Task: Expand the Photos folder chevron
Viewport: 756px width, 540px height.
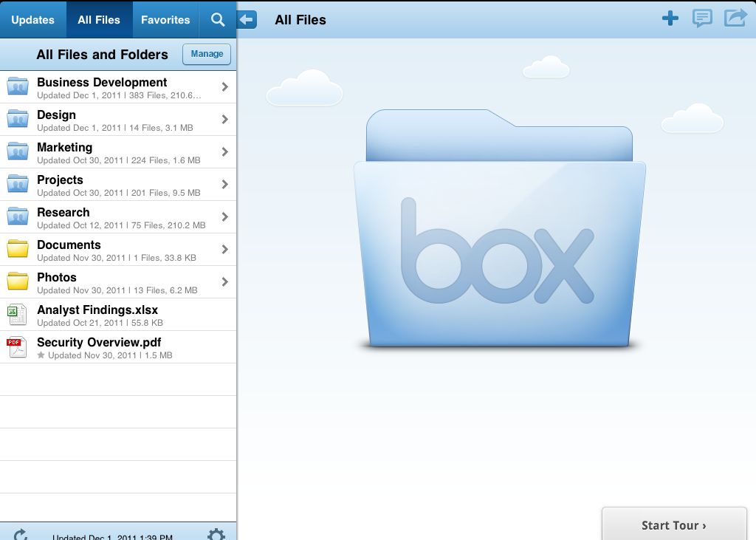Action: coord(224,282)
